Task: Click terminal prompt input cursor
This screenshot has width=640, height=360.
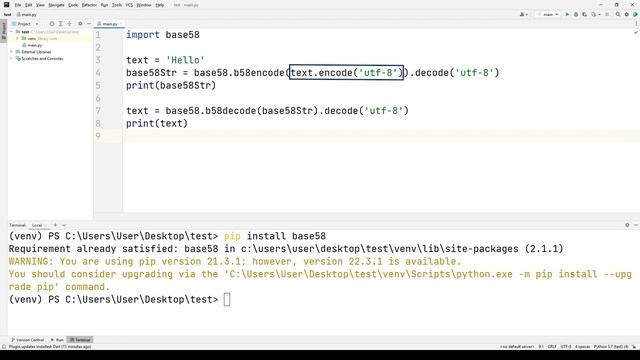Action: tap(227, 300)
